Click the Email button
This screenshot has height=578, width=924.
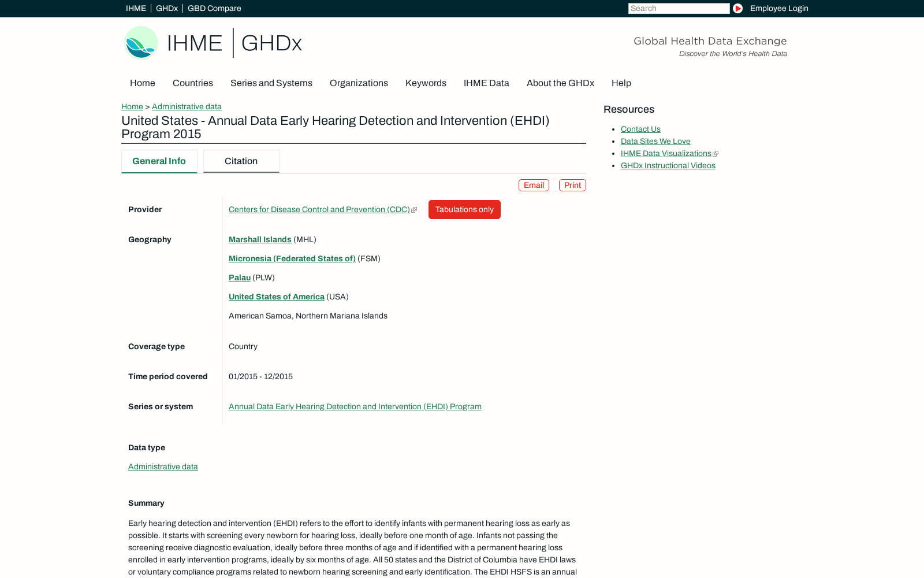(534, 186)
